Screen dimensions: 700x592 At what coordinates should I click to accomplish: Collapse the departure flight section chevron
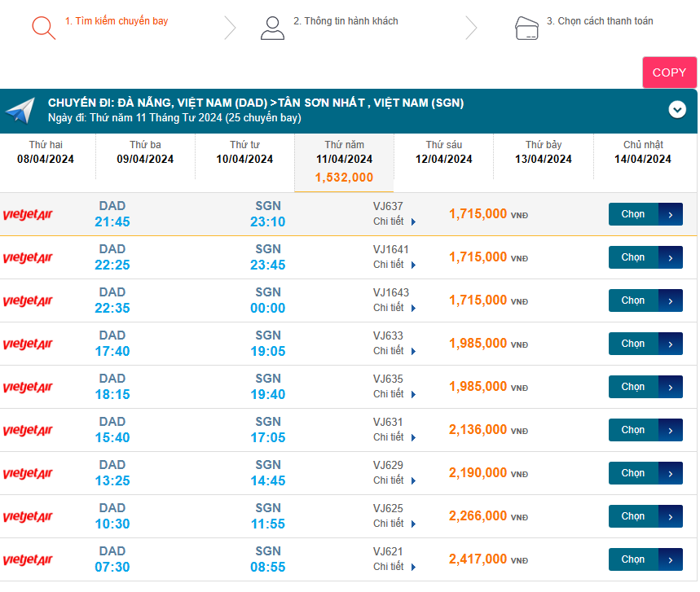click(676, 109)
